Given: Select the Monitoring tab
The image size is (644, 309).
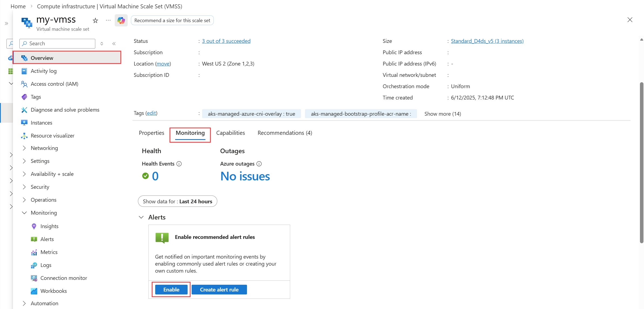Looking at the screenshot, I should pos(190,133).
